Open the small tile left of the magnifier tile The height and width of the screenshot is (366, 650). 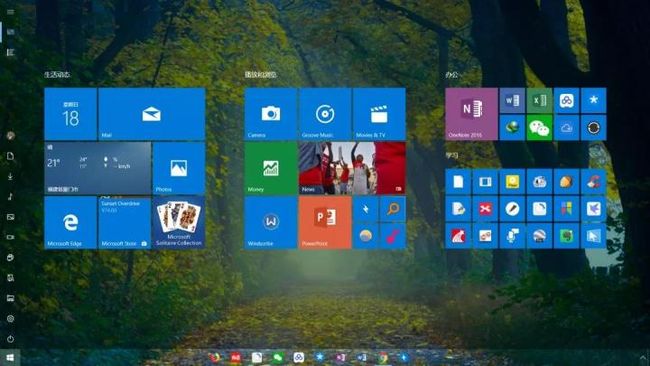366,209
